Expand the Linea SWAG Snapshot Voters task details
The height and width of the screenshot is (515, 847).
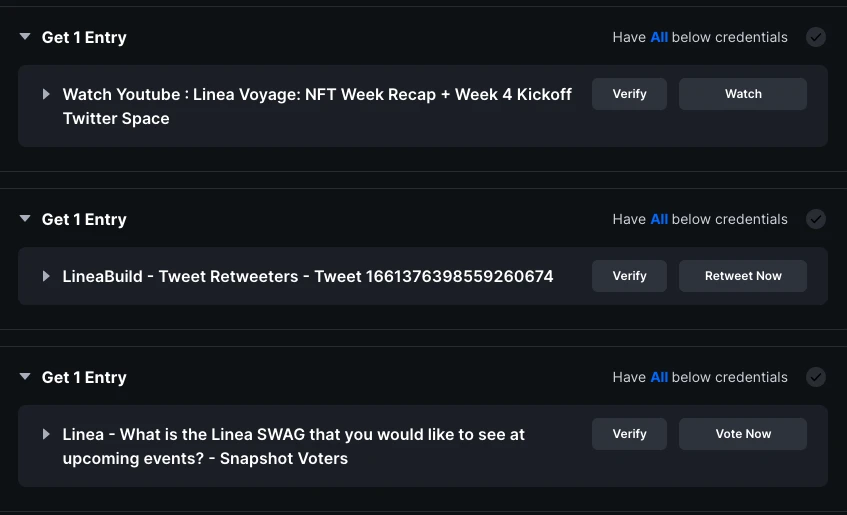coord(46,434)
